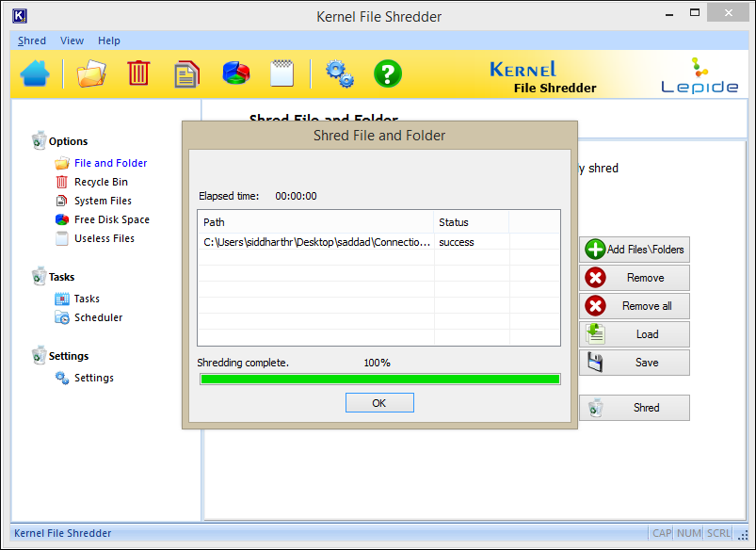Click the Settings section header
Viewport: 756px width, 550px height.
point(69,356)
